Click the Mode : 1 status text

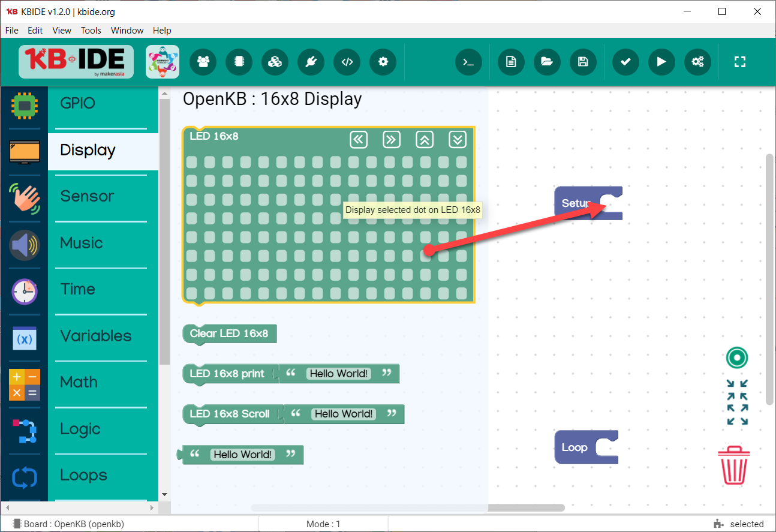coord(323,524)
